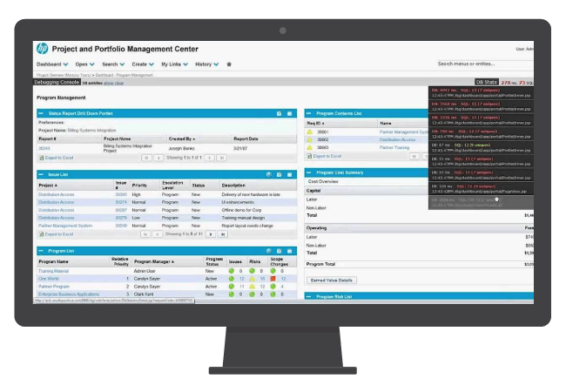Image resolution: width=566 pixels, height=392 pixels.
Task: Click the HP logo in the header
Action: pos(43,49)
